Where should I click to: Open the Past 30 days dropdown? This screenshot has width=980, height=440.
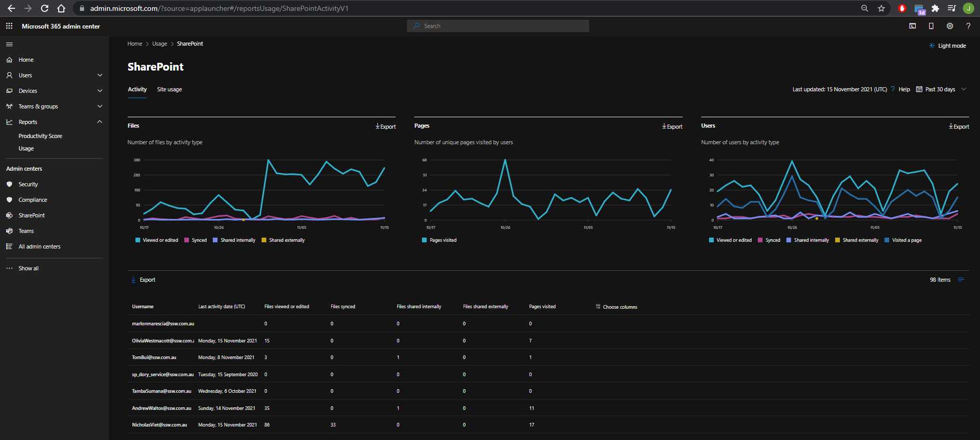point(941,89)
